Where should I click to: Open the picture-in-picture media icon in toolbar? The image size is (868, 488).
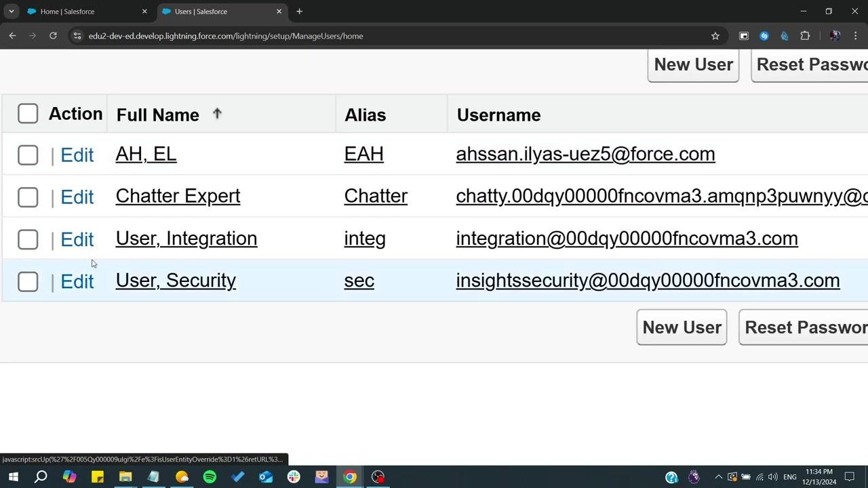click(744, 36)
